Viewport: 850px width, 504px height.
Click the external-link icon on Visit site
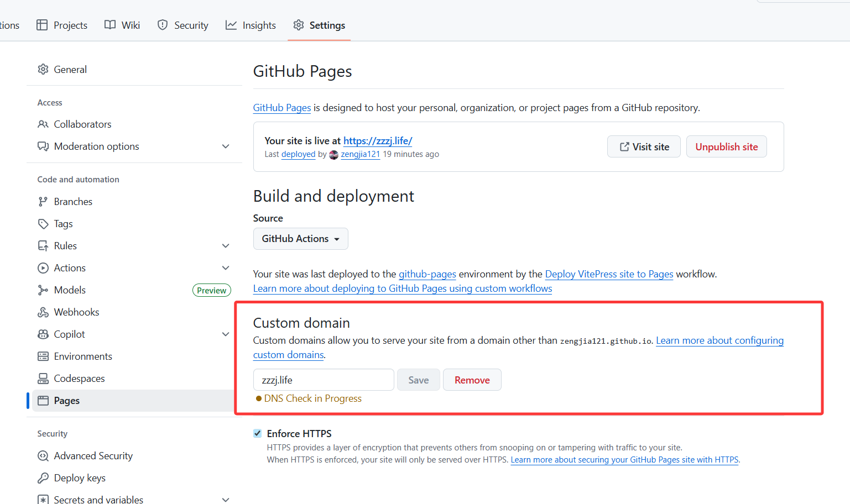click(624, 146)
